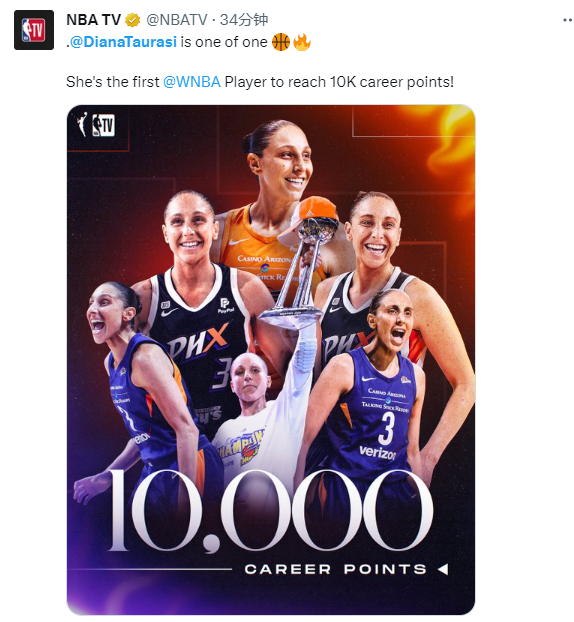Open the 34分钟 timestamp link
574x622 pixels.
click(244, 20)
